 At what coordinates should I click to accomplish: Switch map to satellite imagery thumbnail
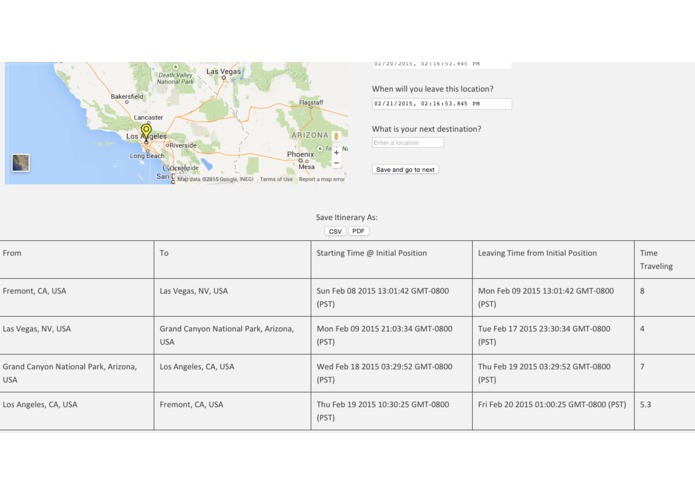pos(20,163)
